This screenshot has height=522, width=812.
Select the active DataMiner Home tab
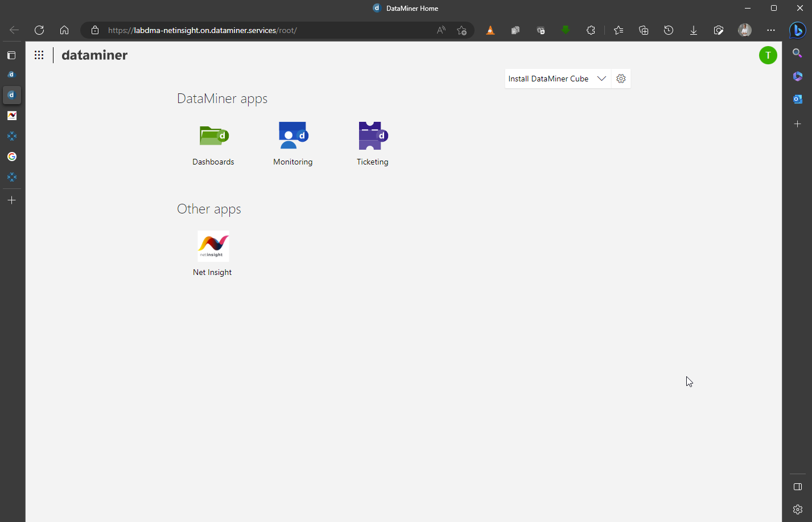(12, 95)
